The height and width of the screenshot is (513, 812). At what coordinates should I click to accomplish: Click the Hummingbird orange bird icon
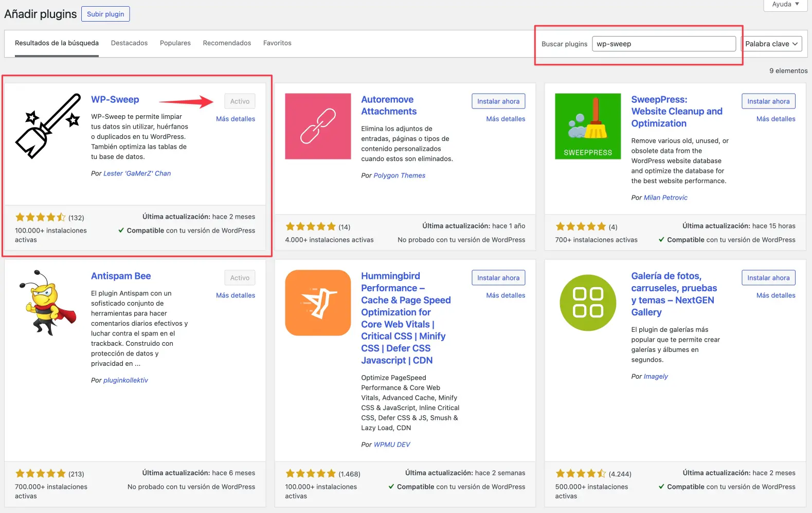[x=318, y=303]
